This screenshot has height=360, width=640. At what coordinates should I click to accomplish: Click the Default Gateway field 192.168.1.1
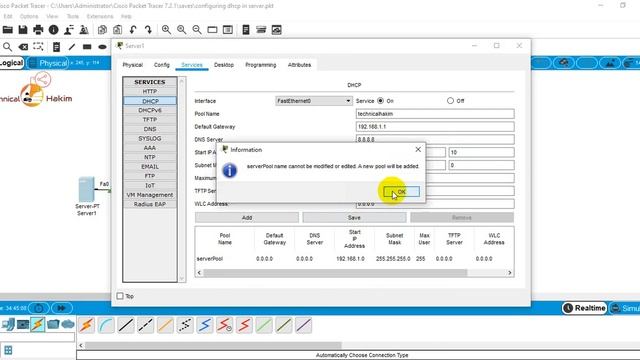click(x=435, y=127)
